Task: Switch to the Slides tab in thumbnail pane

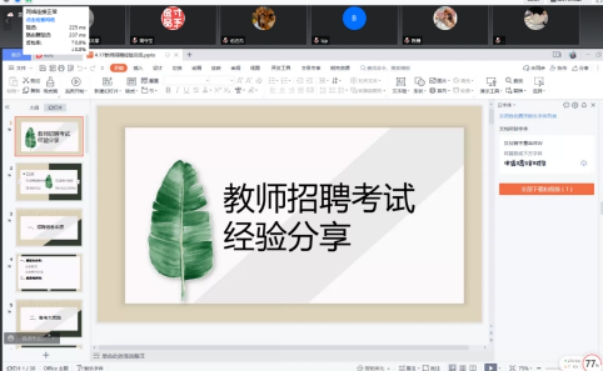Action: (55, 108)
